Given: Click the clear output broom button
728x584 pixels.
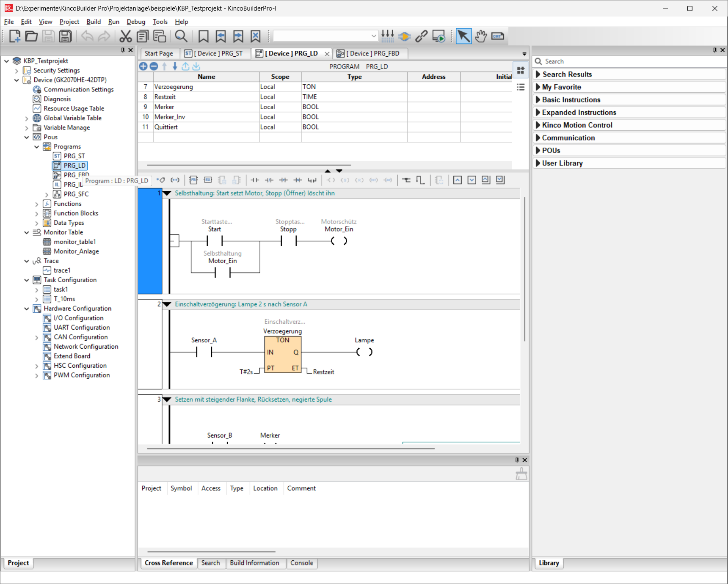Looking at the screenshot, I should 521,474.
